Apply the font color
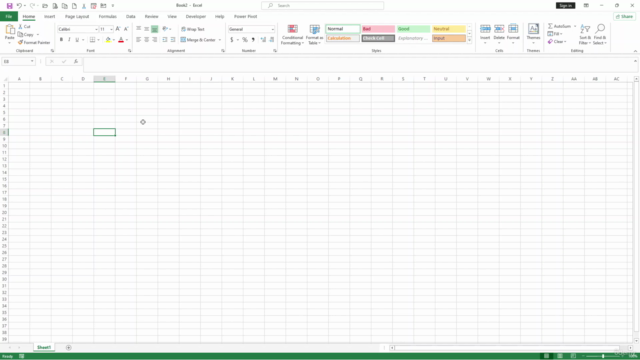The height and width of the screenshot is (360, 640). pyautogui.click(x=121, y=40)
